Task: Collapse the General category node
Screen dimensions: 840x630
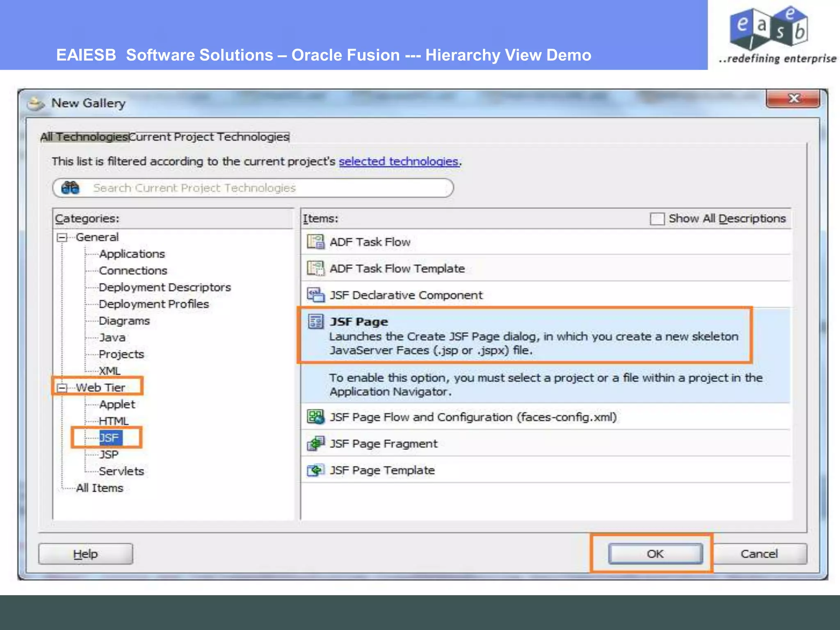Action: 62,237
